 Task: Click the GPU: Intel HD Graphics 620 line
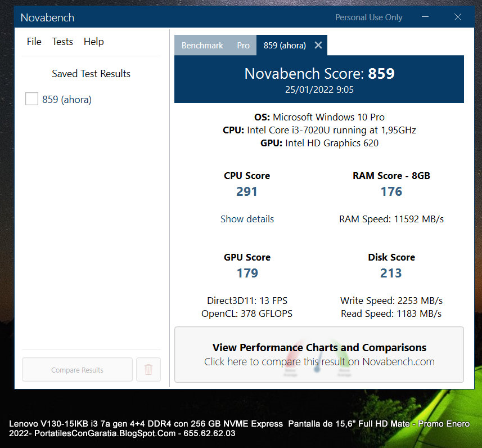coord(319,143)
